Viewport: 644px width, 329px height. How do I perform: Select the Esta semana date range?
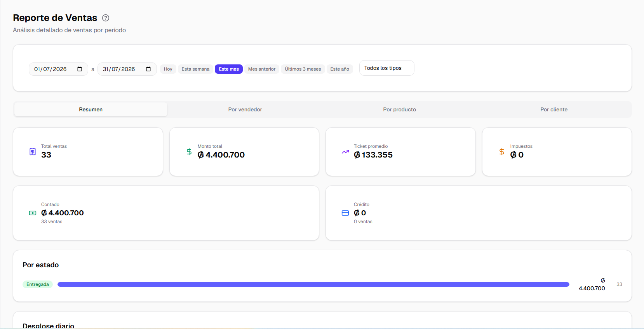click(195, 69)
